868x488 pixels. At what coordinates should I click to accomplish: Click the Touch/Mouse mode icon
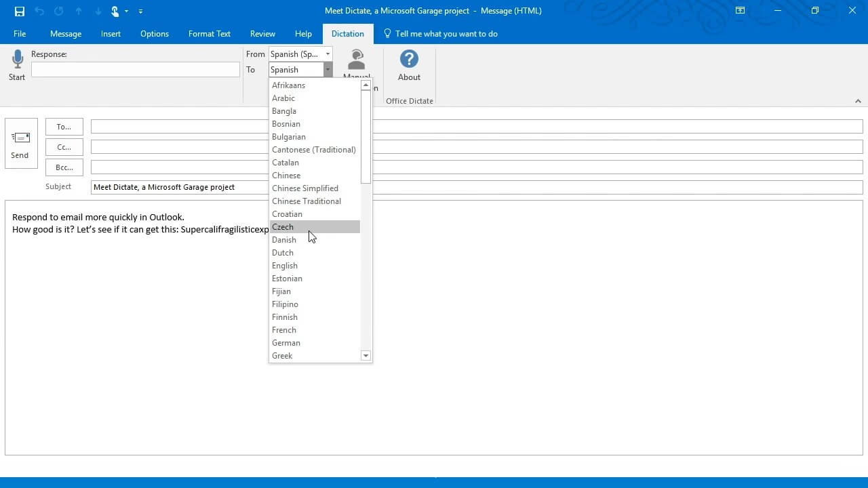pyautogui.click(x=115, y=11)
